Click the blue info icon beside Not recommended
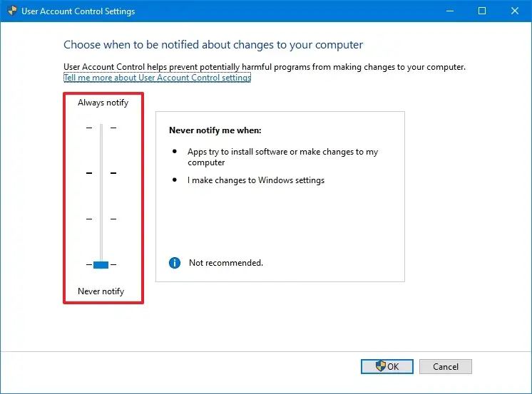Image resolution: width=532 pixels, height=394 pixels. tap(175, 263)
